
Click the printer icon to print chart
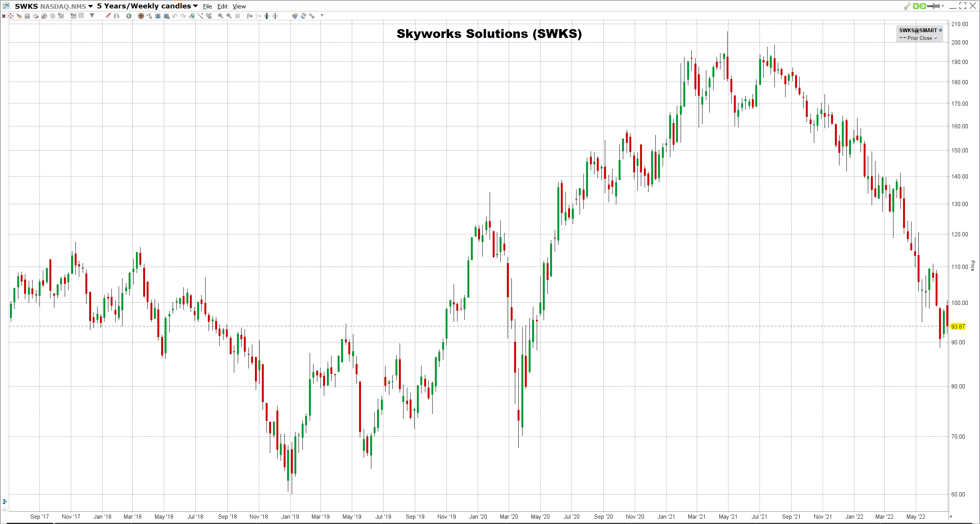pyautogui.click(x=36, y=16)
